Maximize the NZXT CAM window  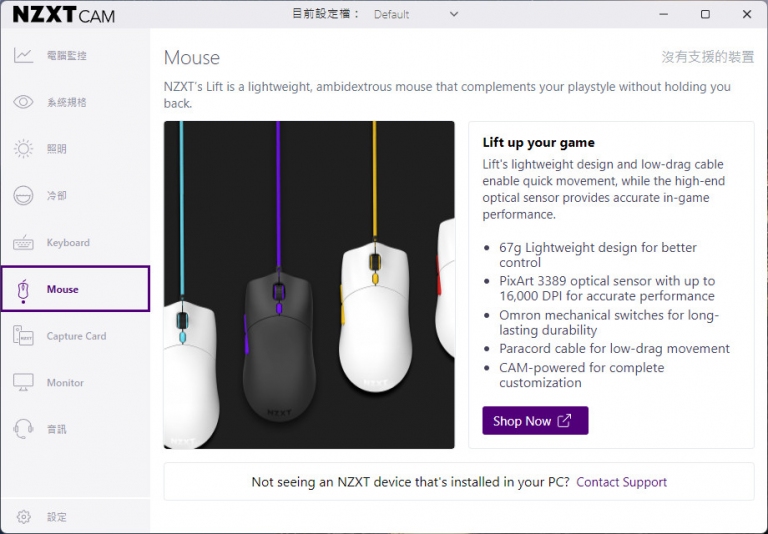(x=705, y=14)
